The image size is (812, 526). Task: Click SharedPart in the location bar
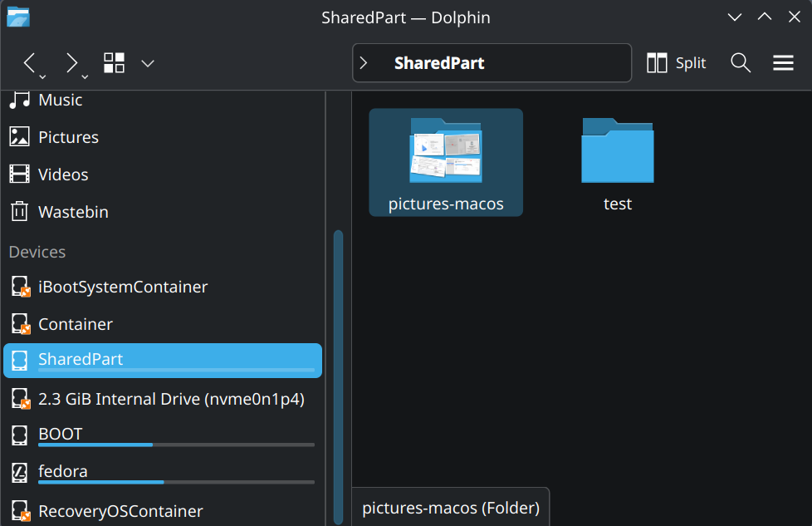click(x=439, y=62)
